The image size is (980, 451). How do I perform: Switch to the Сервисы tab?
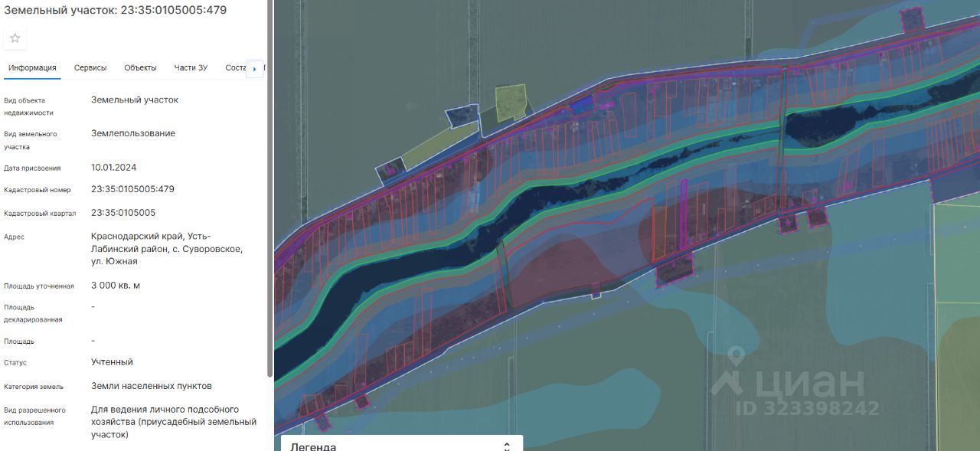click(90, 67)
